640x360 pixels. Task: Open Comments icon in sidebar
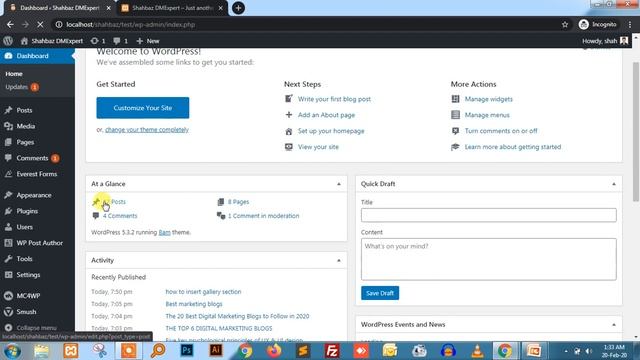tap(8, 158)
